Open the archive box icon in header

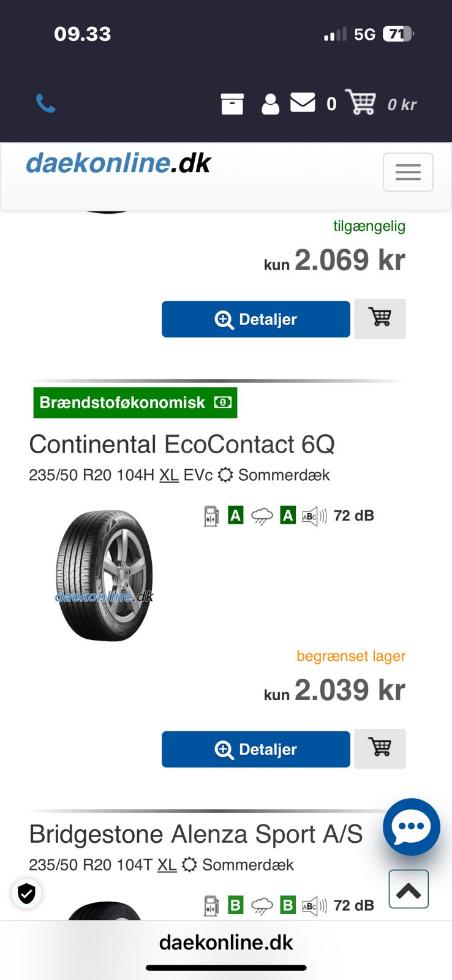coord(232,104)
